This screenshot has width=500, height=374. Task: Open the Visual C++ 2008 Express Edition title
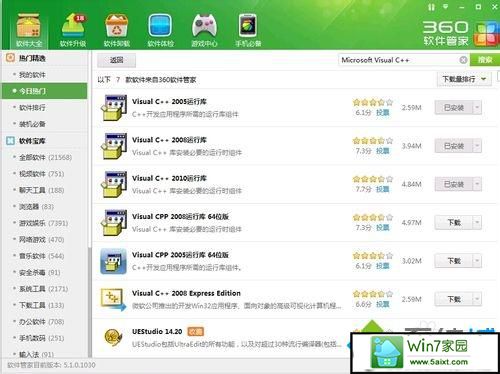pos(186,293)
